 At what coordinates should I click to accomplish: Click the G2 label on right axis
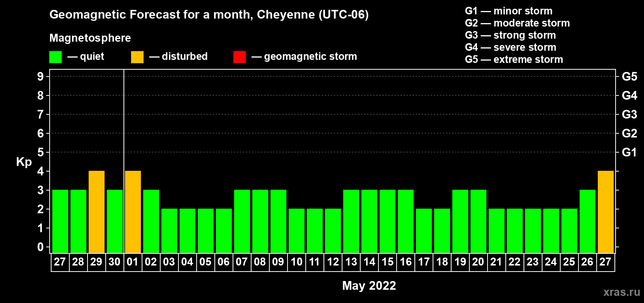tap(630, 133)
